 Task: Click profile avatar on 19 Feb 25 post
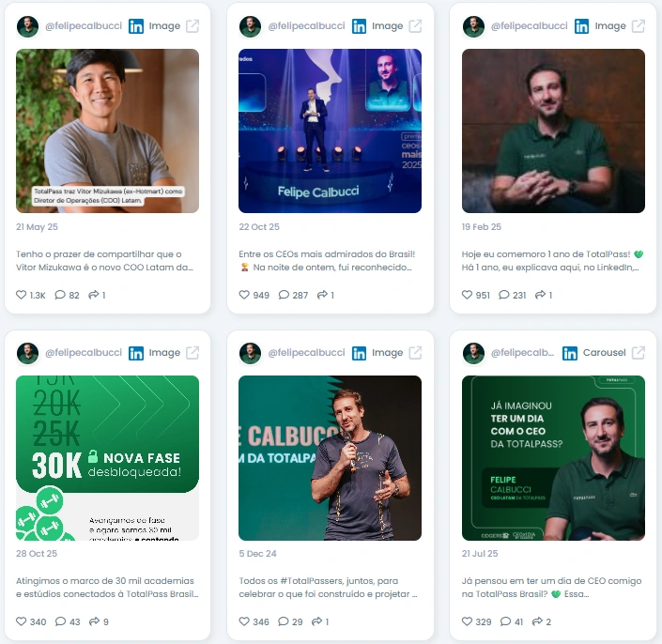(473, 26)
